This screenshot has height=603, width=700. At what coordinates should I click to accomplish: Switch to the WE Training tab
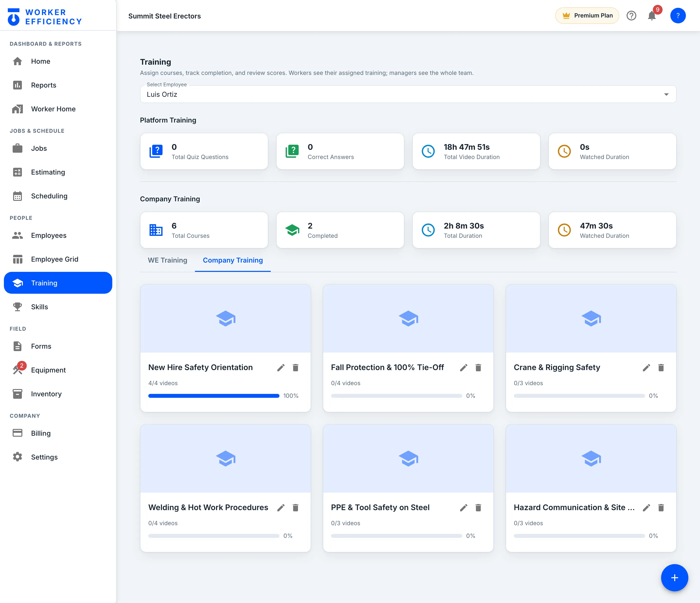pyautogui.click(x=167, y=260)
